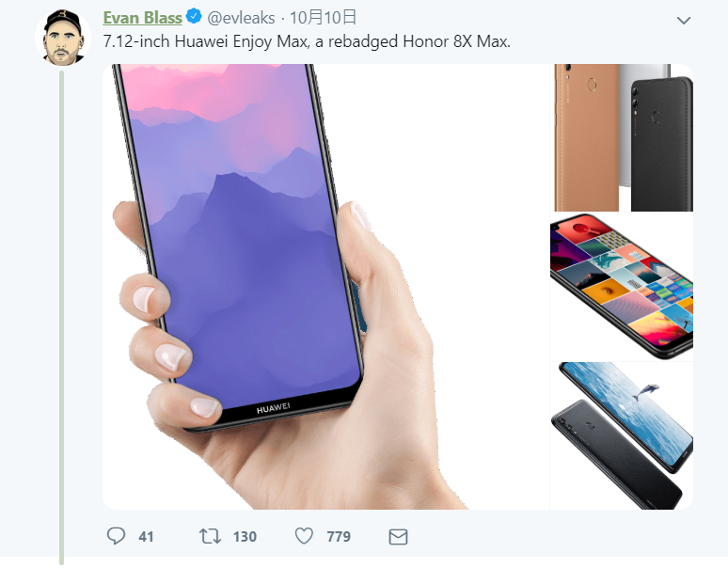
Task: Click the reply speech bubble icon
Action: coord(117,536)
